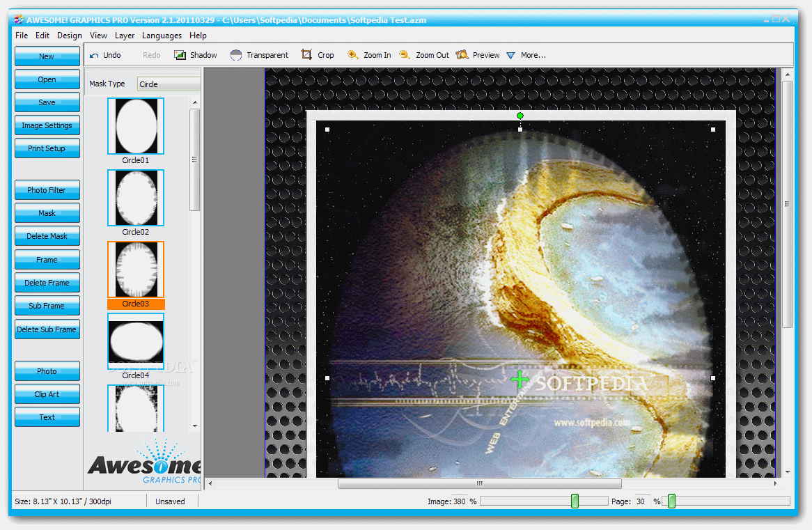Viewport: 812px width, 530px height.
Task: Click mask list scroll up arrow
Action: click(x=195, y=102)
